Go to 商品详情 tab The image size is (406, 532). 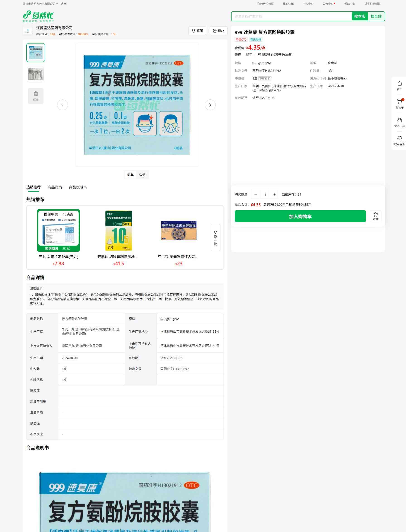click(55, 187)
